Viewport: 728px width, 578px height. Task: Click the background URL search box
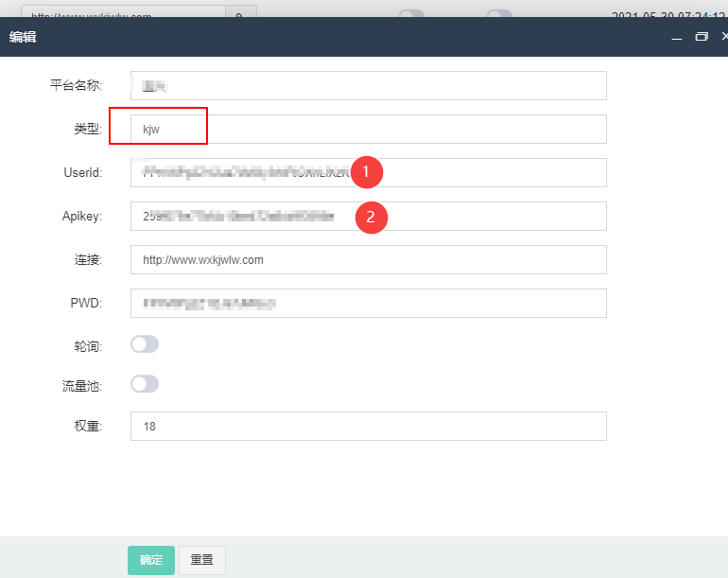pos(124,11)
